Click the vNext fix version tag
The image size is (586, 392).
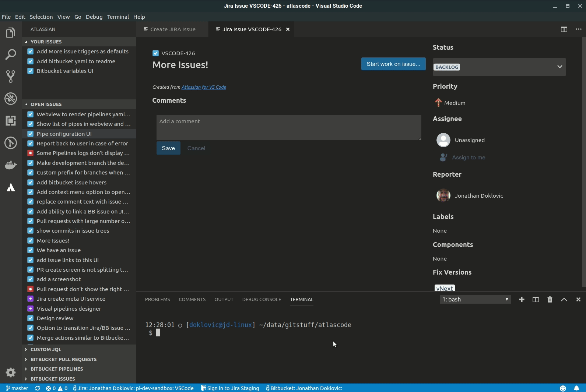coord(445,288)
